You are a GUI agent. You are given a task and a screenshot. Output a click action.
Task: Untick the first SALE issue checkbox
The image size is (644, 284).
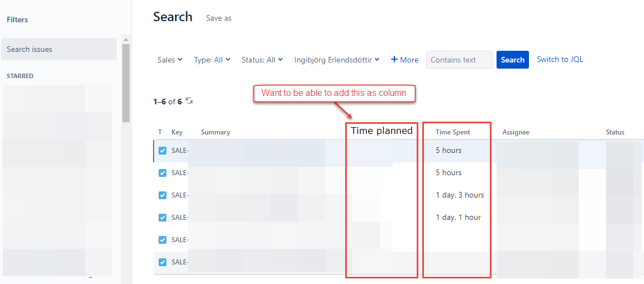click(163, 151)
